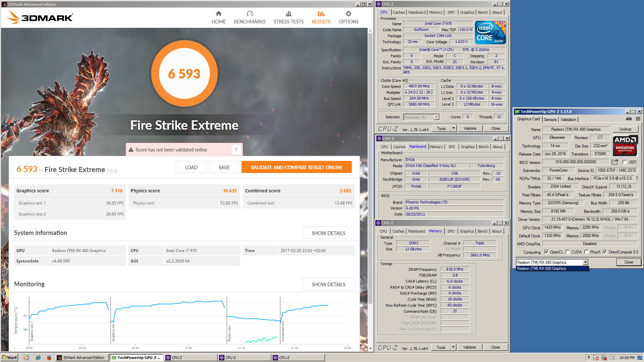
Task: Open SPD tab in the Mainboard CPU-Z window
Action: click(x=452, y=147)
